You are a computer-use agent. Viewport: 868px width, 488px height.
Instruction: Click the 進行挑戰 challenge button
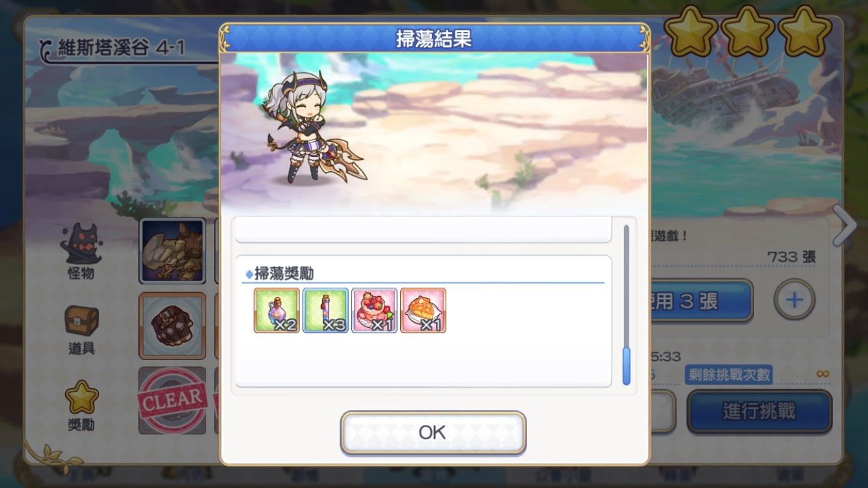(x=759, y=411)
